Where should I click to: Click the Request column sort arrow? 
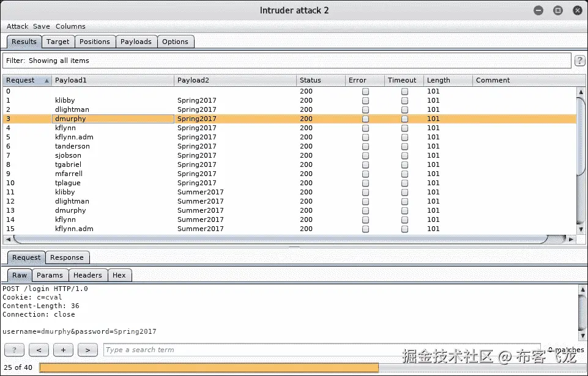pyautogui.click(x=47, y=80)
